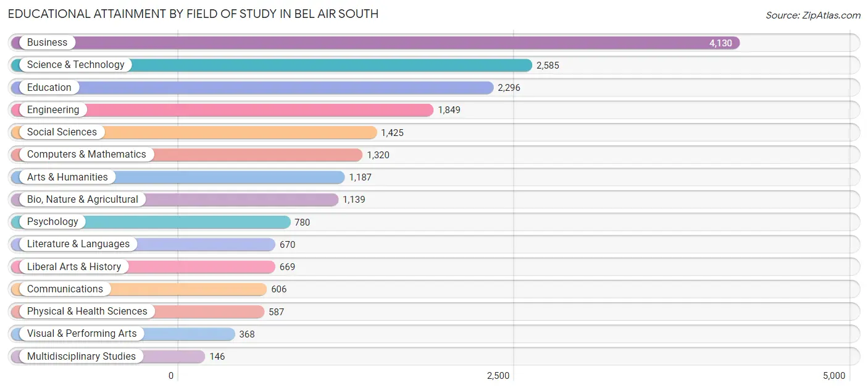This screenshot has width=868, height=390.
Task: Select Visual & Performing Arts label
Action: click(82, 334)
